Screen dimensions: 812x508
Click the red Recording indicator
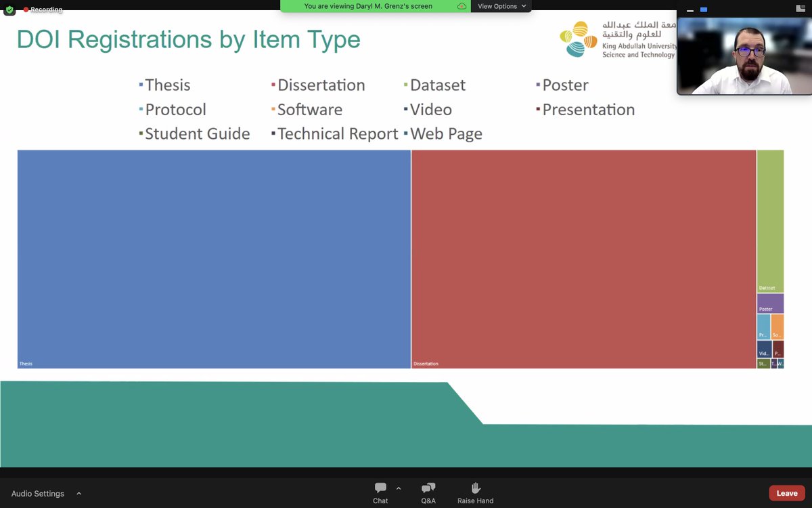coord(43,9)
